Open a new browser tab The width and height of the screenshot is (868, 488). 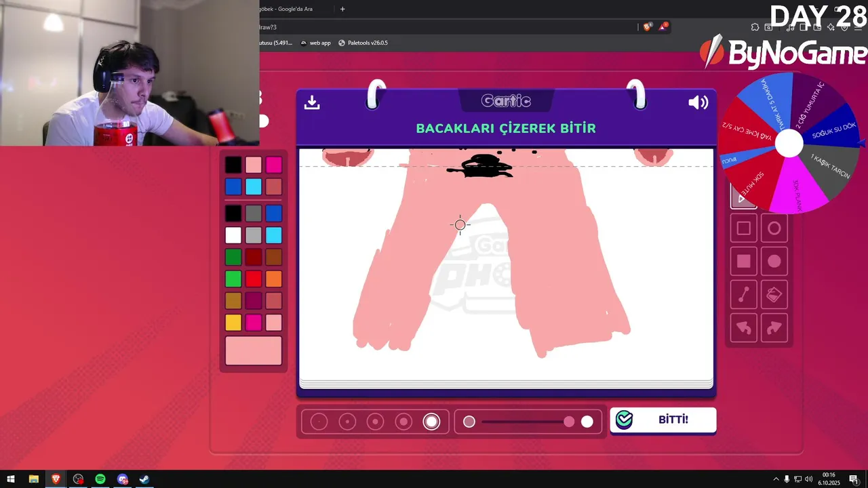pyautogui.click(x=342, y=9)
